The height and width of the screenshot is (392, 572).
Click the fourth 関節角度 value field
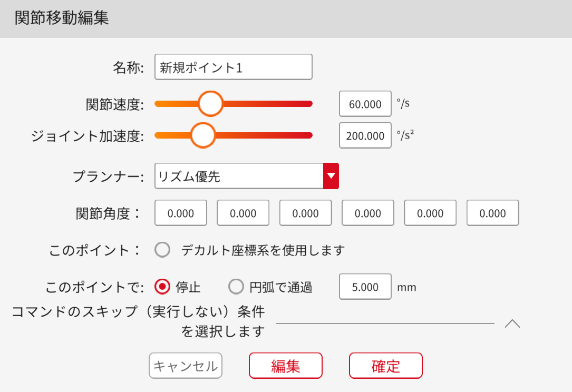pos(368,213)
